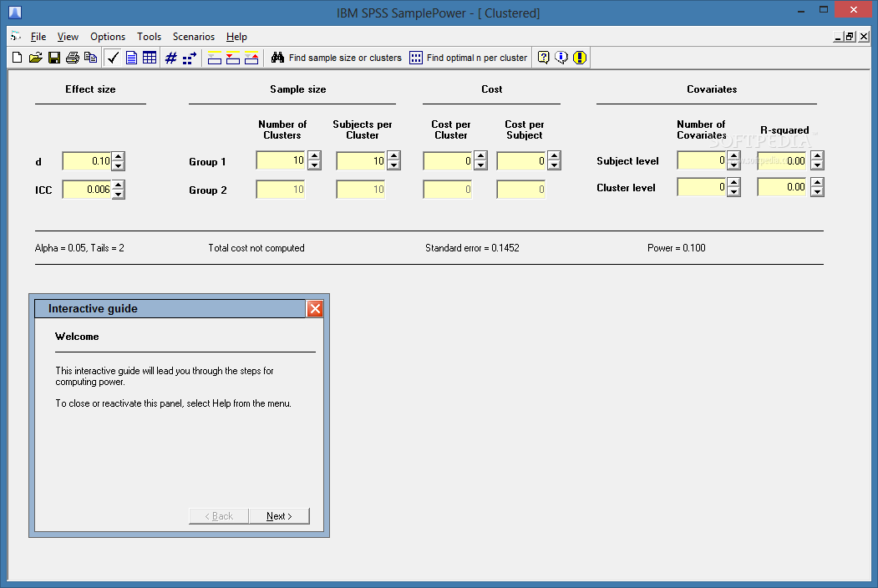The width and height of the screenshot is (878, 588).
Task: Click Group 1 Subjects per Cluster field
Action: click(x=361, y=160)
